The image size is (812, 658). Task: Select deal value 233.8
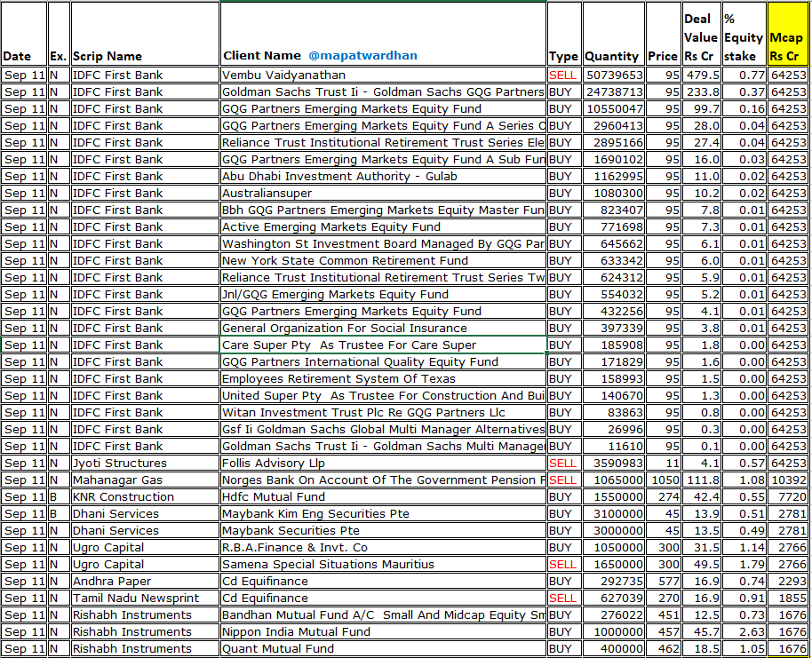click(701, 92)
